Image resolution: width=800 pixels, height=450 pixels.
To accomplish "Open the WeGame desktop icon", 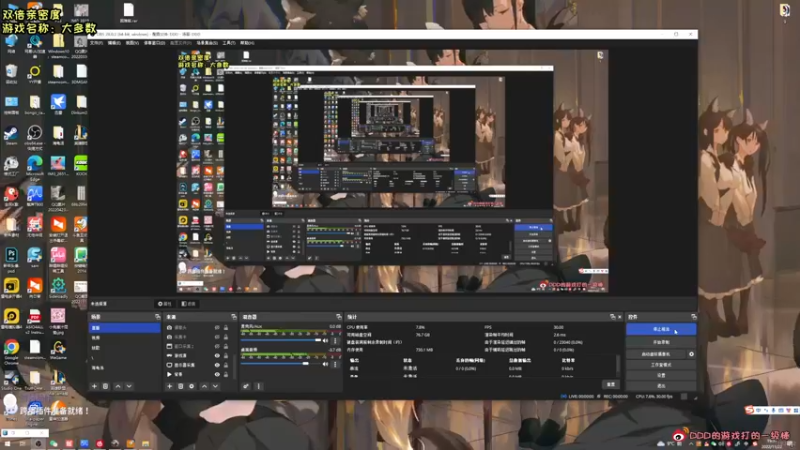I will (58, 349).
